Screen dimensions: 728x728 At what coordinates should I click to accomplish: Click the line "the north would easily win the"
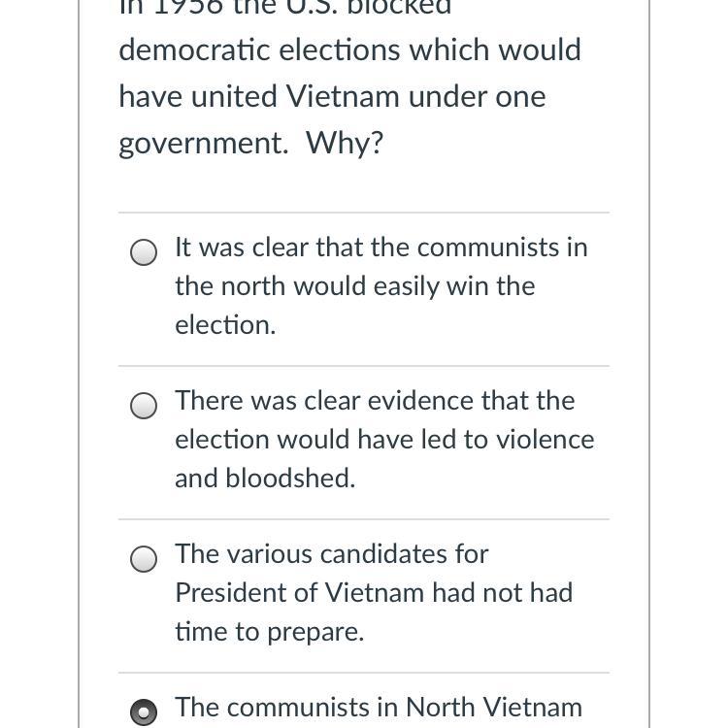pyautogui.click(x=354, y=286)
